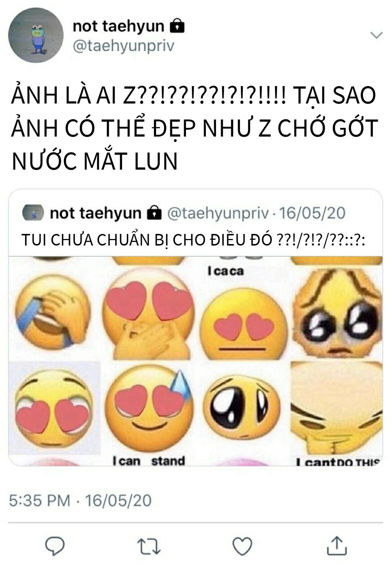This screenshot has height=567, width=392.
Task: Click the 'I cant DO THIS' caption area
Action: pyautogui.click(x=338, y=462)
